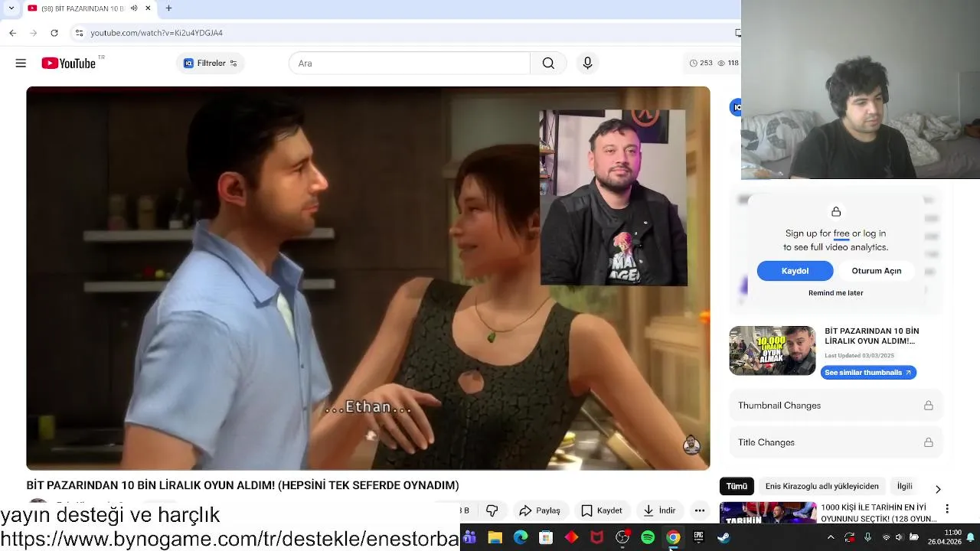Click the 253 clock stat in toolbar
The height and width of the screenshot is (551, 980).
(x=701, y=64)
